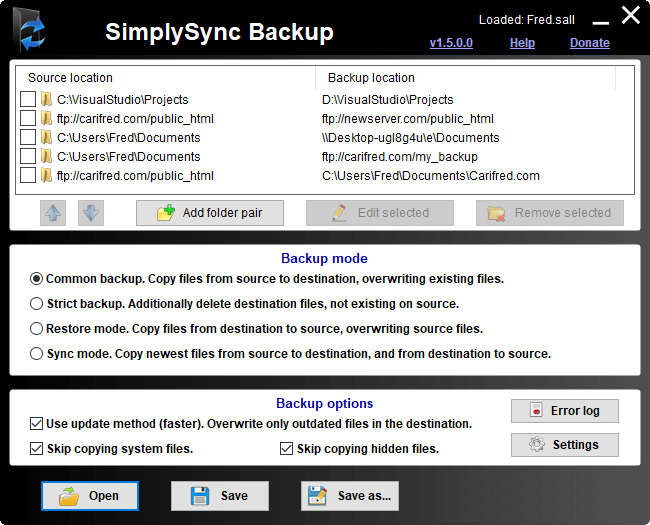Uncheck Skip copying hidden files
The image size is (650, 525).
[x=287, y=449]
